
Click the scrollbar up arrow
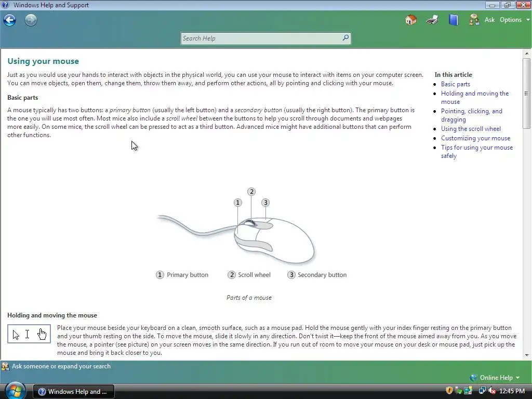click(527, 54)
